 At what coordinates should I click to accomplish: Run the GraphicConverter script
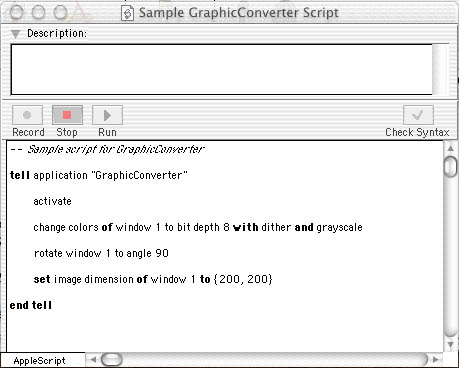(107, 115)
